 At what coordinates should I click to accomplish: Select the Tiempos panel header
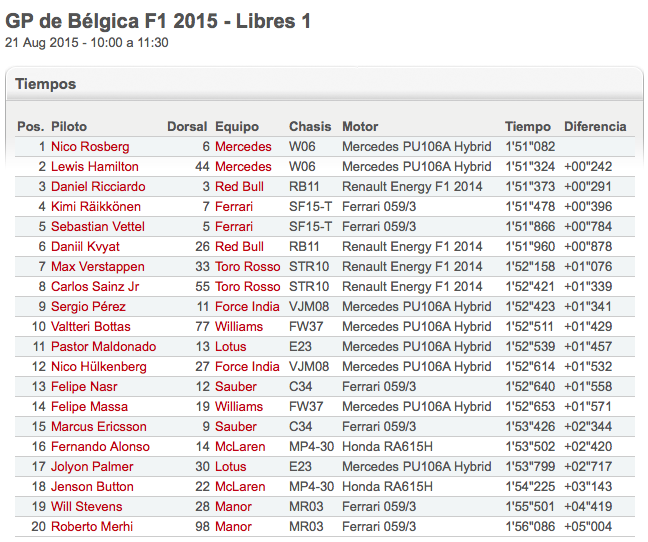(x=324, y=84)
